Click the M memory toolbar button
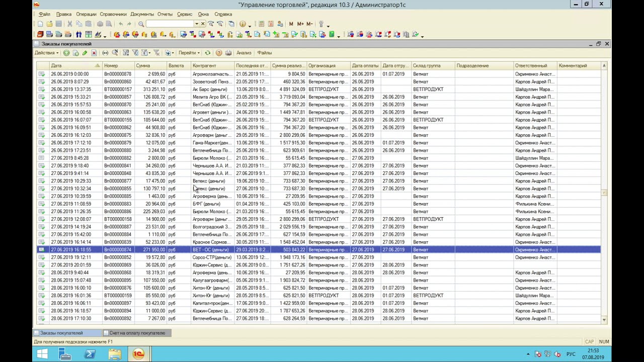644x362 pixels. click(x=291, y=24)
